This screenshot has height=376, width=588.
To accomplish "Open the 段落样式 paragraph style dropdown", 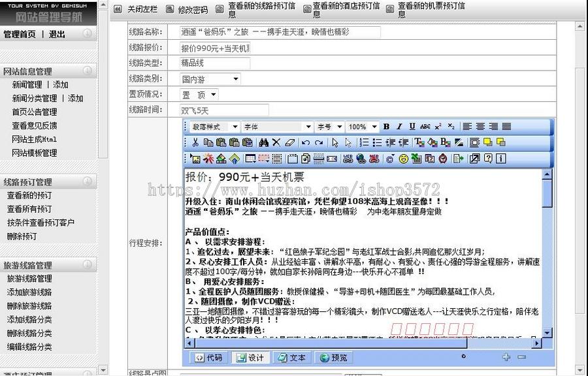I will pos(215,127).
